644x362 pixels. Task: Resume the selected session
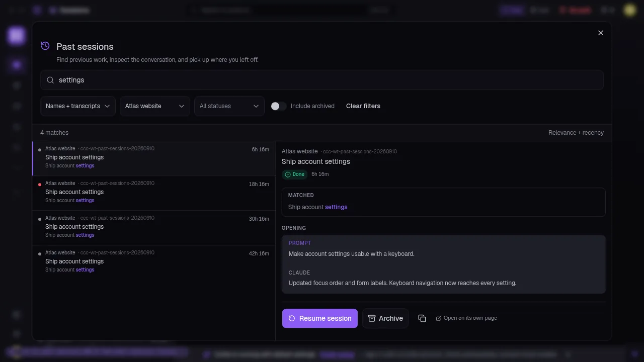pos(320,318)
